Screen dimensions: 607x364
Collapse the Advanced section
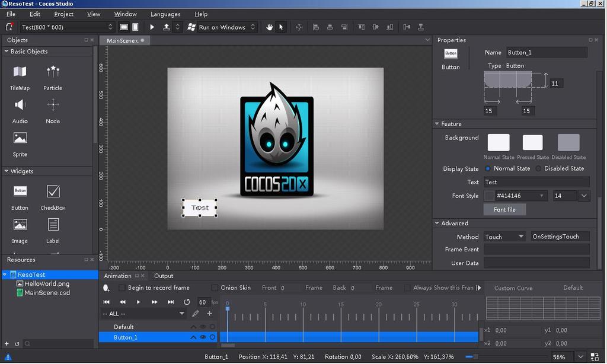437,223
